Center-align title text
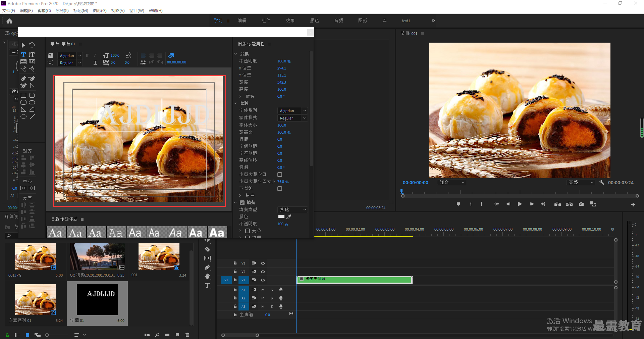Screen dimensions: 644x339 152,55
